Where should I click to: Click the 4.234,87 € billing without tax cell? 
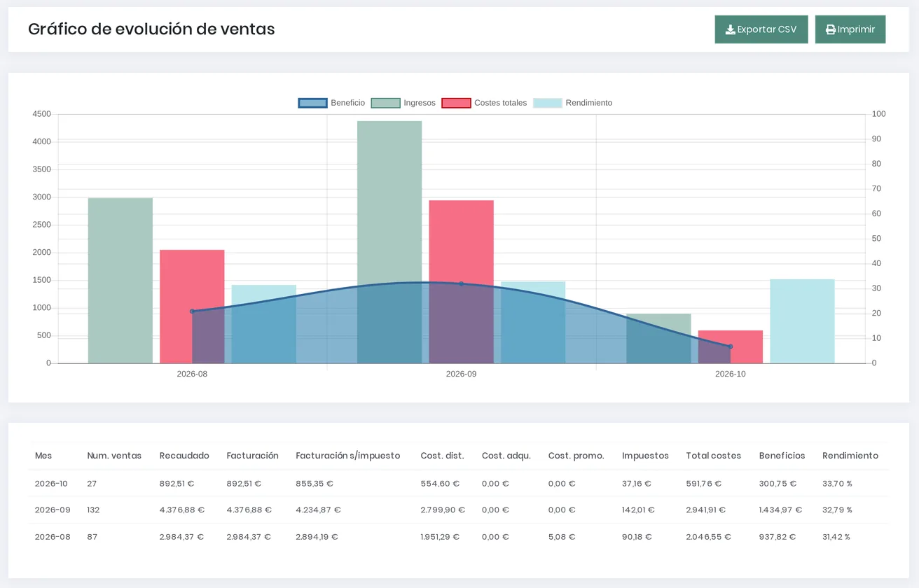pyautogui.click(x=318, y=510)
